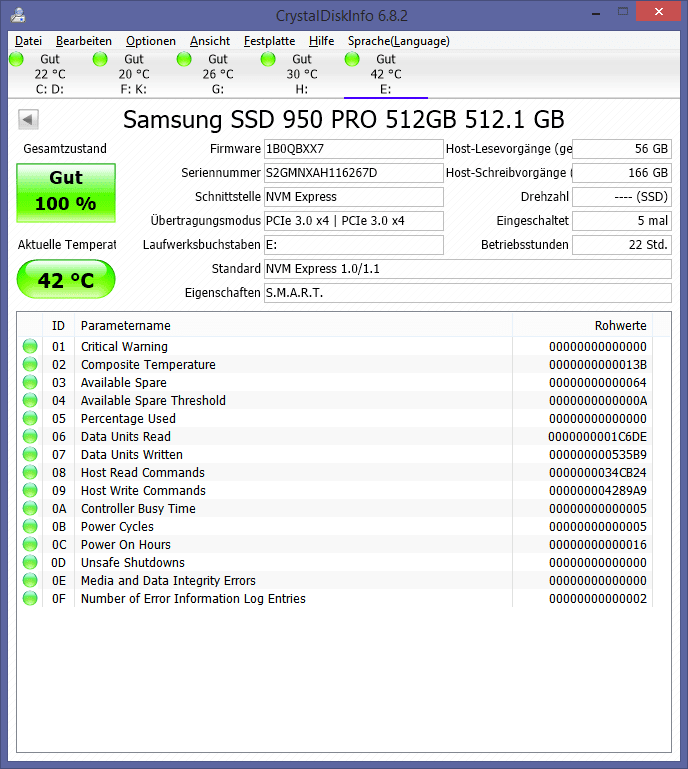Open the Bearbeiten menu
The width and height of the screenshot is (688, 769).
[84, 41]
